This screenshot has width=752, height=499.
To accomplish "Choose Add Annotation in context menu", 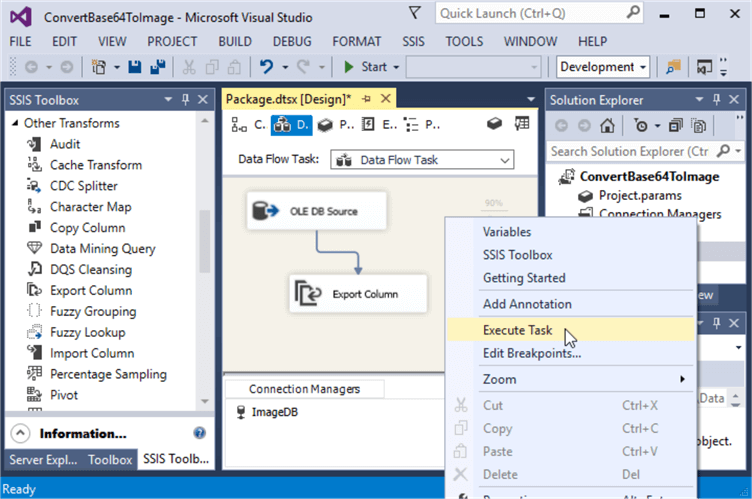I will (x=571, y=304).
